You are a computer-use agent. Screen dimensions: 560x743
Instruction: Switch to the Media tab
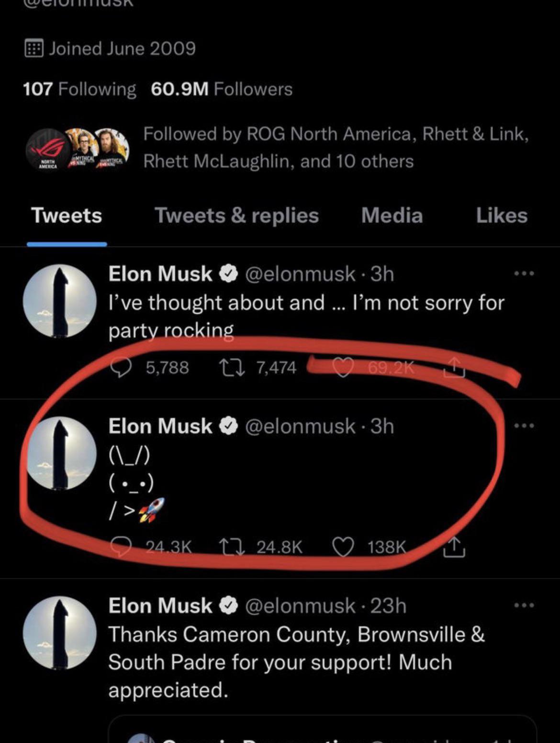pos(392,215)
